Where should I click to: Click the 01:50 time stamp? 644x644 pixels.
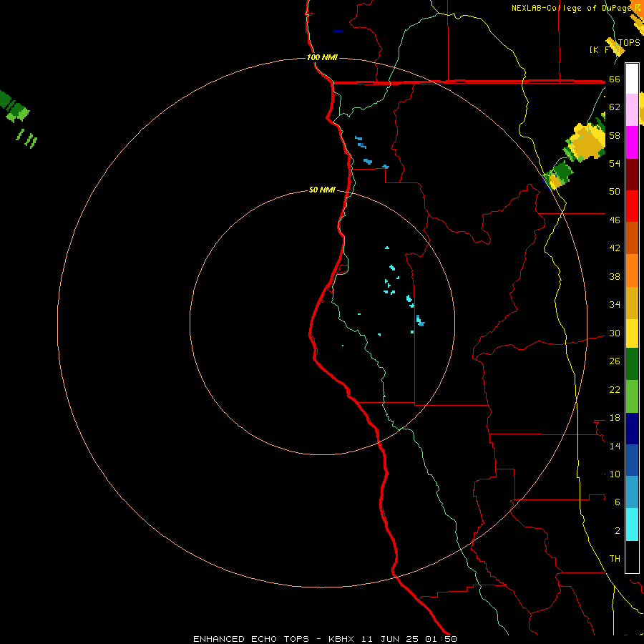[441, 639]
